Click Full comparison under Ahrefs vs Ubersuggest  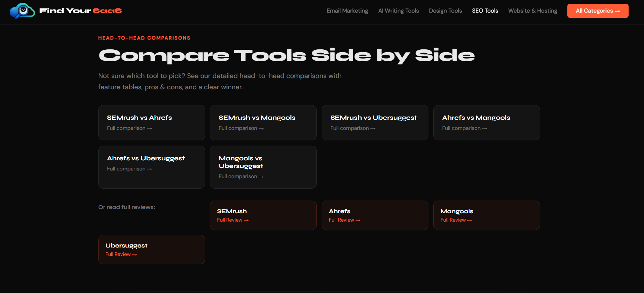[x=129, y=169]
